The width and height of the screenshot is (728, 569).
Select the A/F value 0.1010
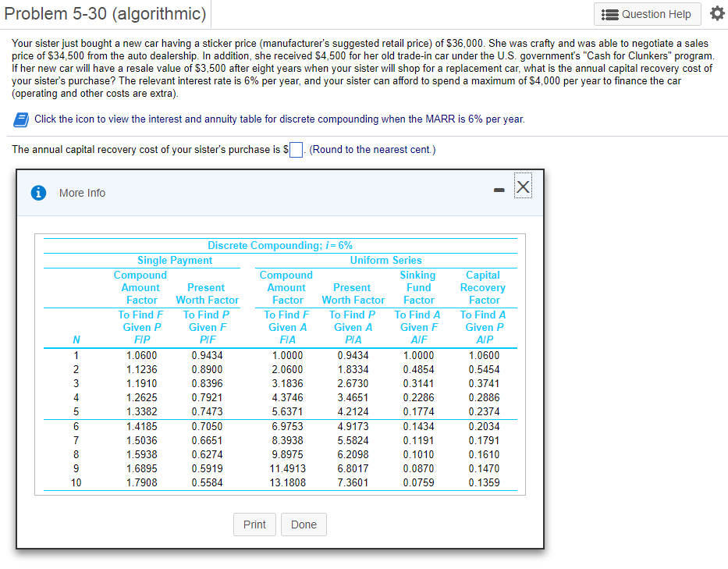click(418, 454)
